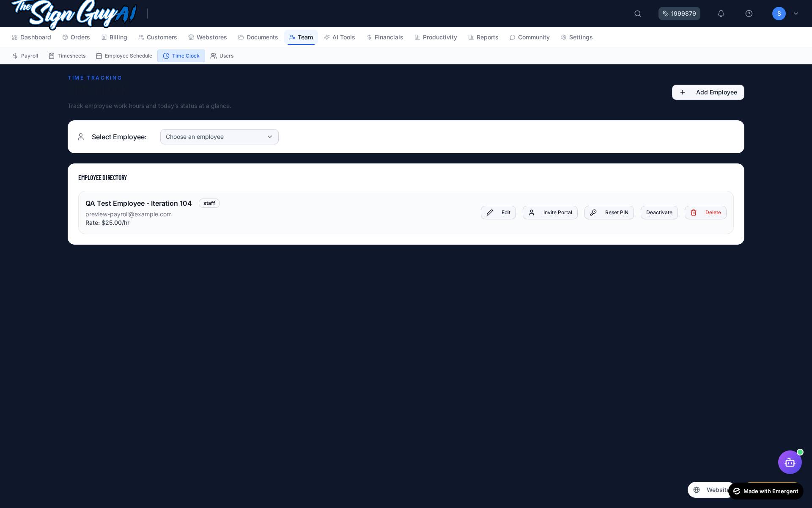Open the Users sub-tab

222,56
